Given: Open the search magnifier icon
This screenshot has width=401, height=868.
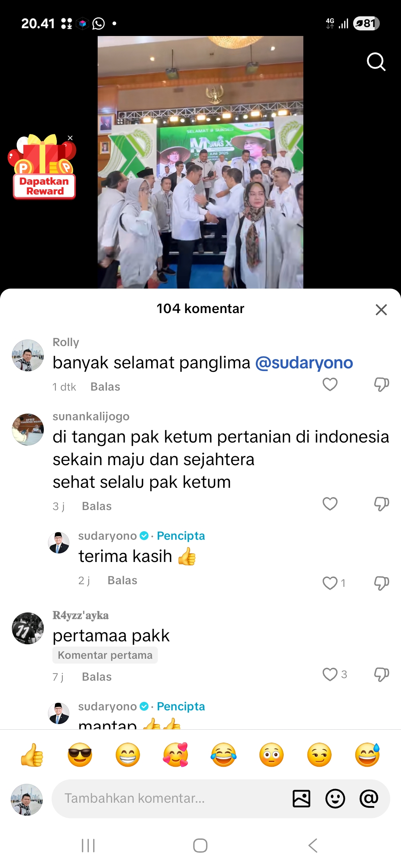Looking at the screenshot, I should [x=376, y=62].
